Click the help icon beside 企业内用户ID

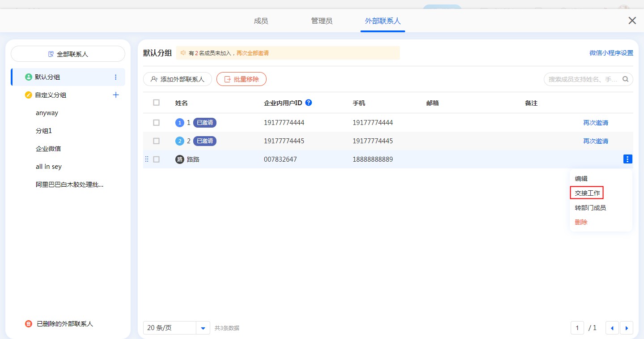click(x=308, y=103)
